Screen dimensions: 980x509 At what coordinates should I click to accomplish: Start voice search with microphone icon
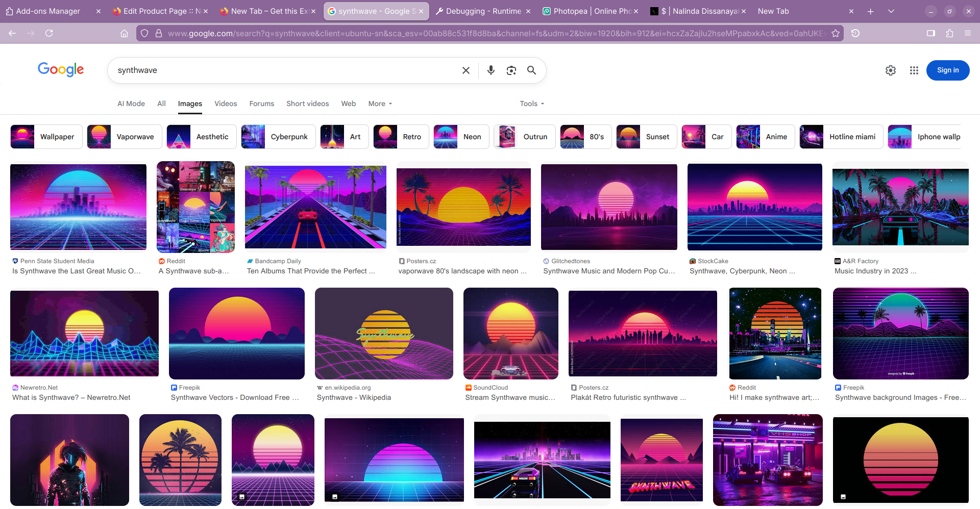[x=491, y=70]
